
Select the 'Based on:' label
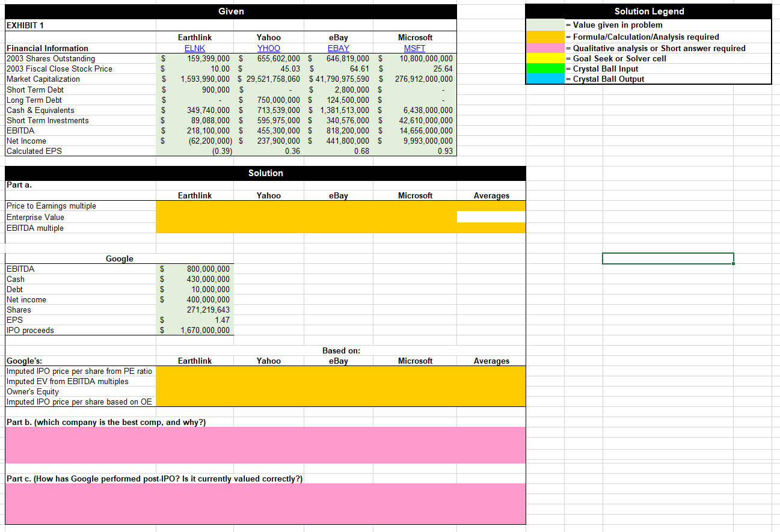pyautogui.click(x=341, y=350)
